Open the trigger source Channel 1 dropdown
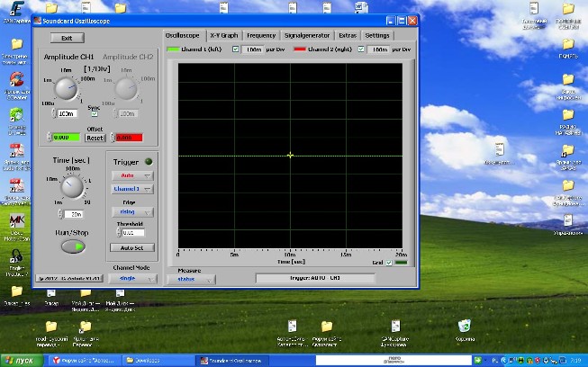The width and height of the screenshot is (588, 367). pos(132,189)
